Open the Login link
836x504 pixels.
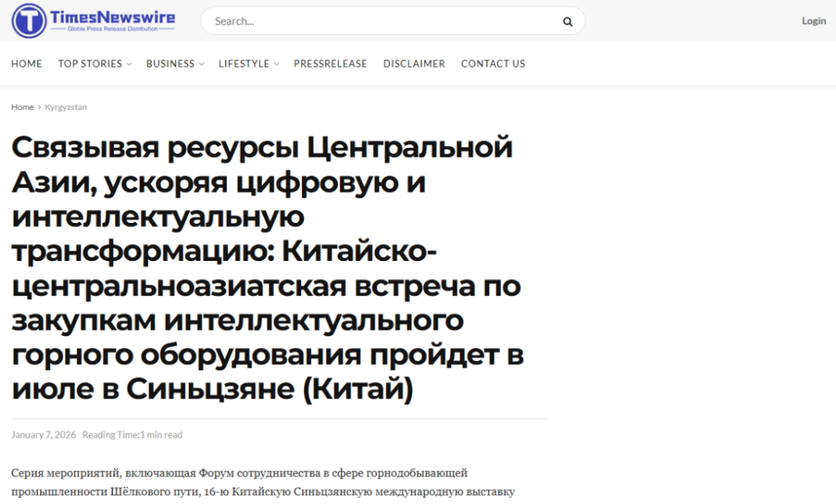814,21
